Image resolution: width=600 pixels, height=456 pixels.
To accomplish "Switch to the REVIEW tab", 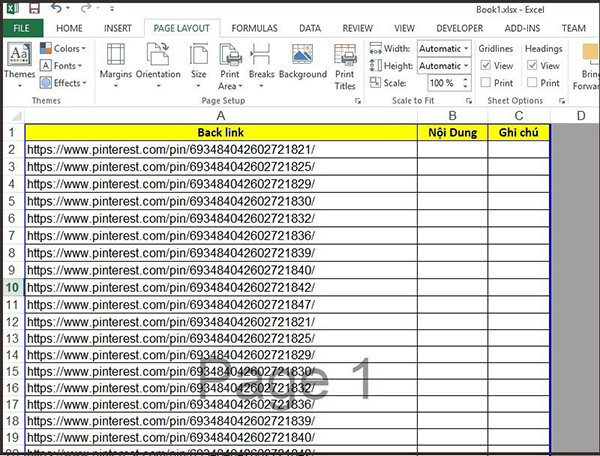I will 357,28.
